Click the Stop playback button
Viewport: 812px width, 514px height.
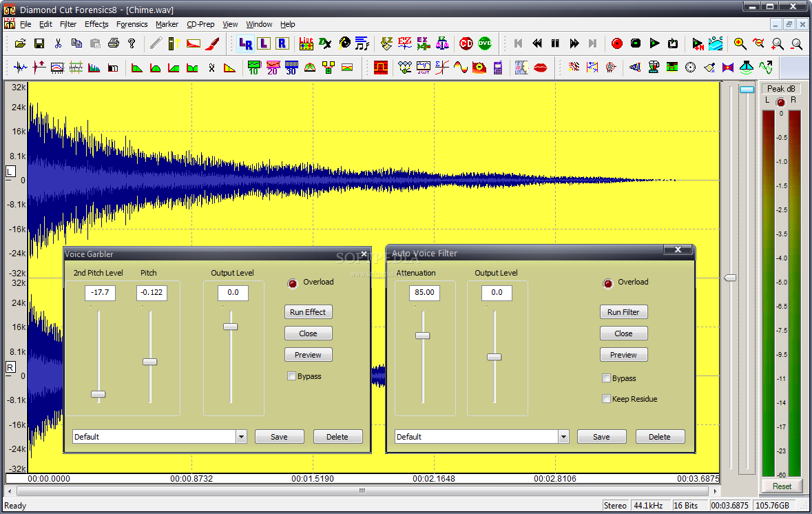click(636, 43)
